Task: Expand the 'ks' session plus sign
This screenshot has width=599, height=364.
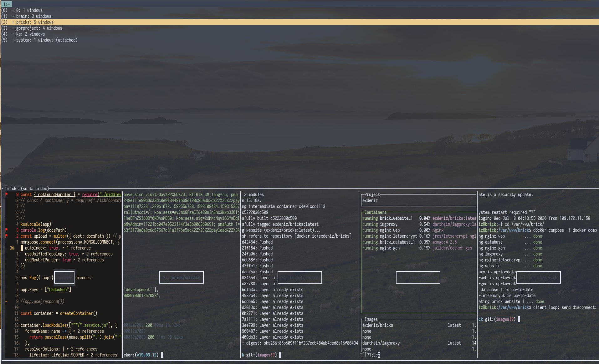Action: coord(13,34)
